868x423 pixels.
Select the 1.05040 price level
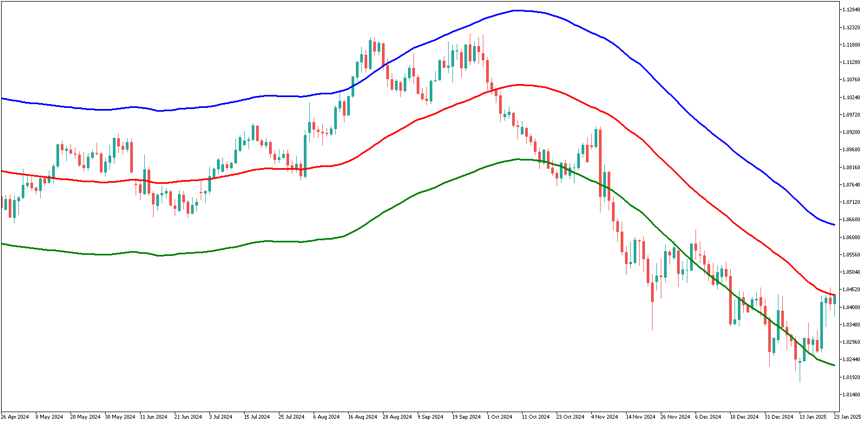pos(851,272)
